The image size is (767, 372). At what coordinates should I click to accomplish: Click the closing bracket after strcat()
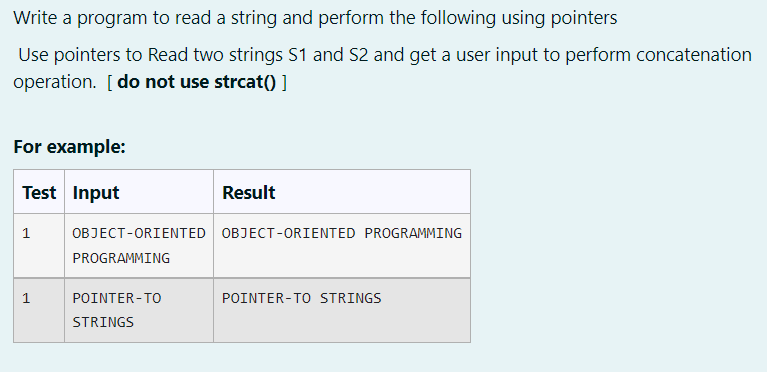point(284,82)
